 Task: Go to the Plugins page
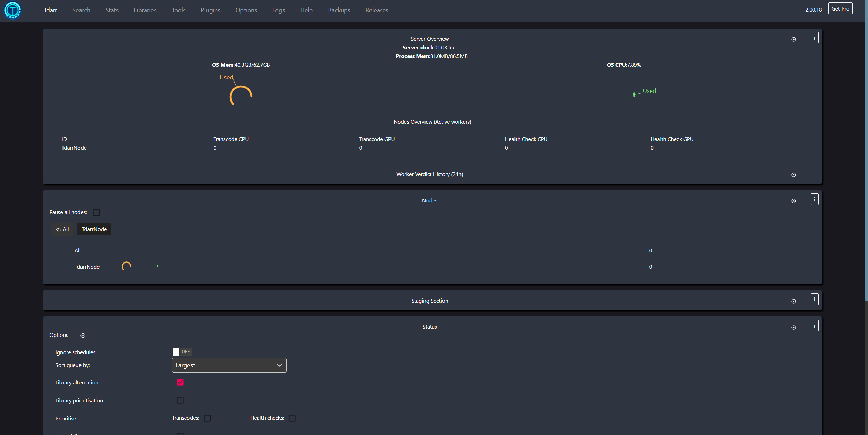[x=210, y=10]
